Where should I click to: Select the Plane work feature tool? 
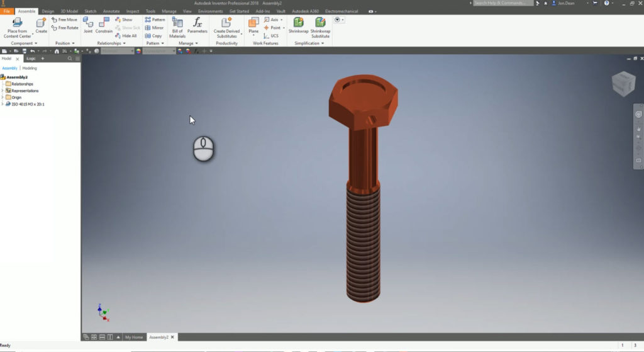[x=253, y=25]
